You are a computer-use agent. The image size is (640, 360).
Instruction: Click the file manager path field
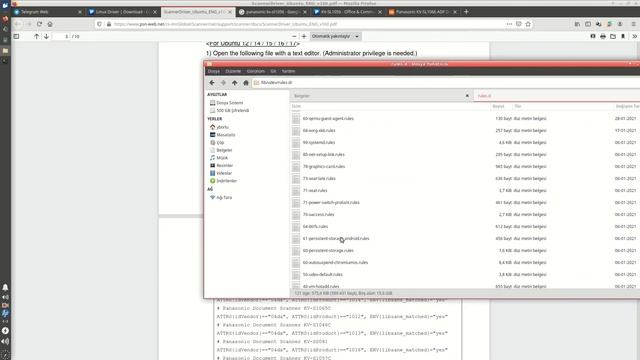445,82
